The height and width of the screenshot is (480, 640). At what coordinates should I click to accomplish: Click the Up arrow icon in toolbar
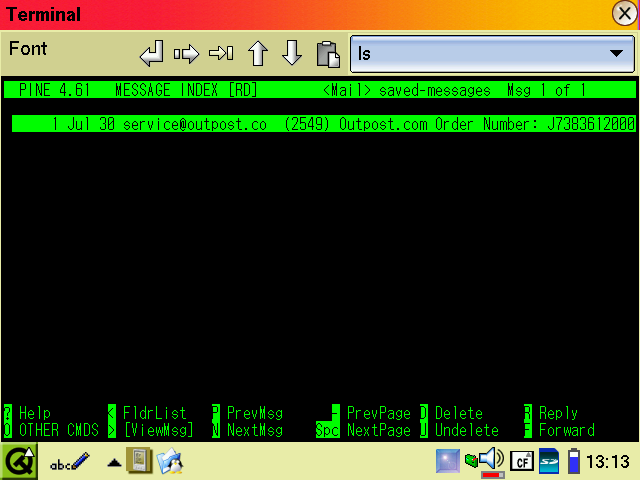(x=258, y=53)
